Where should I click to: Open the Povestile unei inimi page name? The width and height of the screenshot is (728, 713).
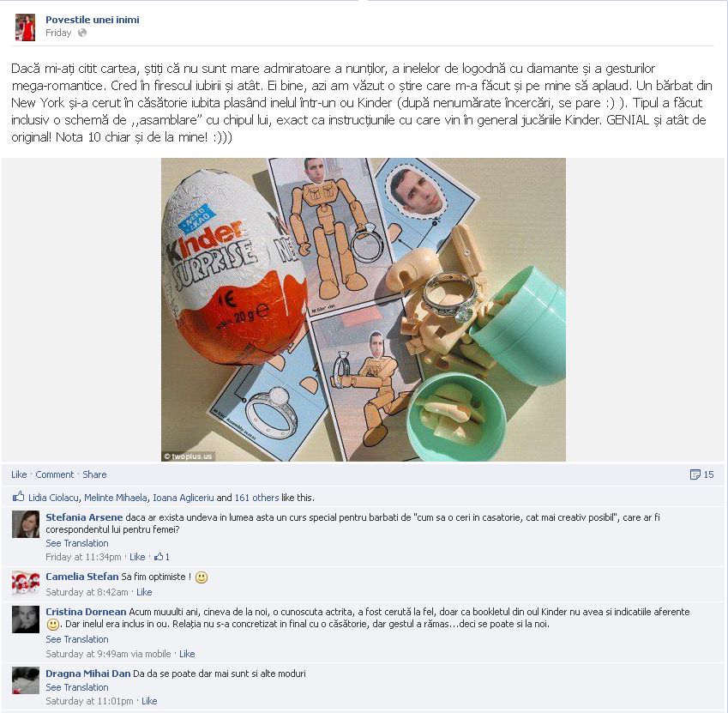[93, 20]
